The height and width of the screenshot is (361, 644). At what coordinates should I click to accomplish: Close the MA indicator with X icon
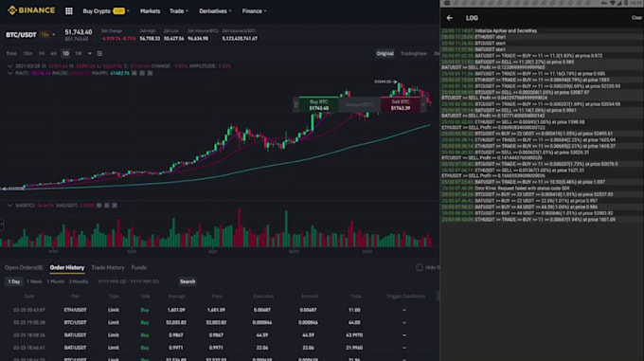click(150, 73)
